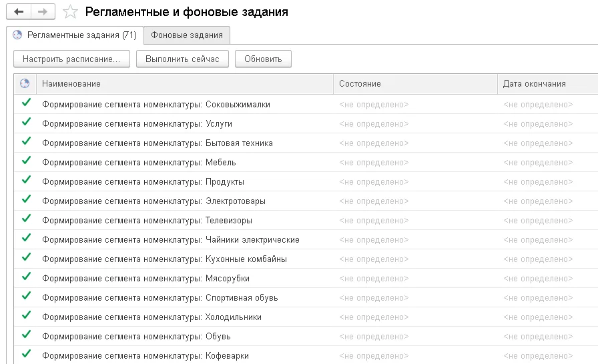This screenshot has height=364, width=598.
Task: Select the Соковыжималки segment task name
Action: pyautogui.click(x=156, y=104)
